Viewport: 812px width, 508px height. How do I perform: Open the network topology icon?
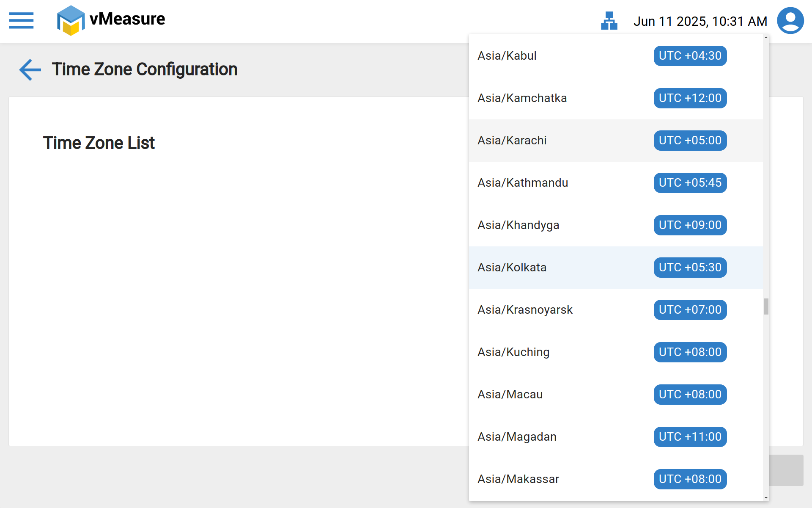point(609,21)
